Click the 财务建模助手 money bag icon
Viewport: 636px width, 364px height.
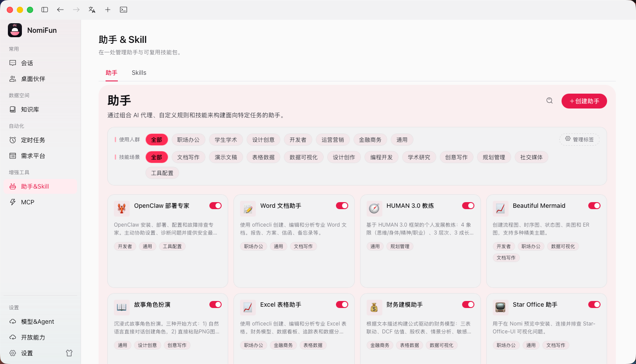pyautogui.click(x=374, y=308)
